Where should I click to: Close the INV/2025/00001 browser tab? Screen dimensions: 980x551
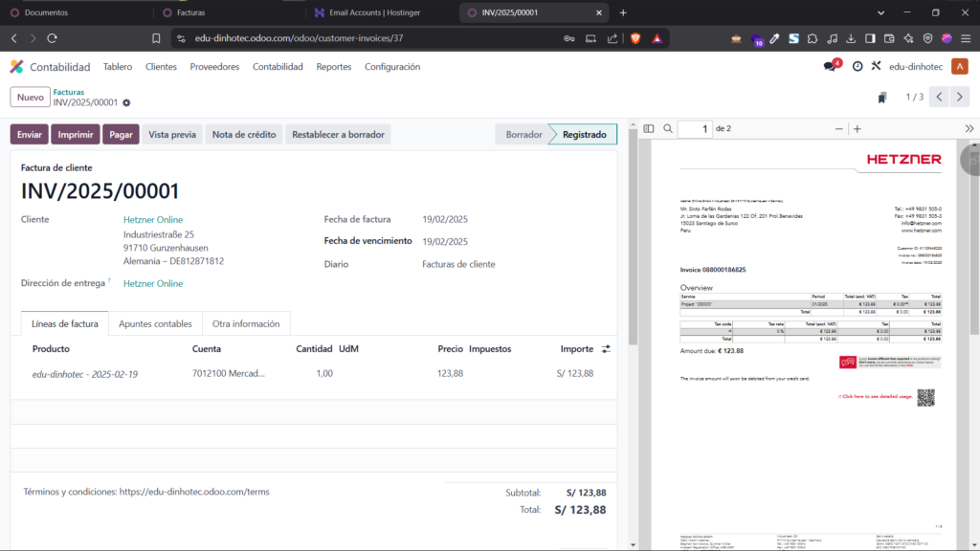click(x=599, y=12)
